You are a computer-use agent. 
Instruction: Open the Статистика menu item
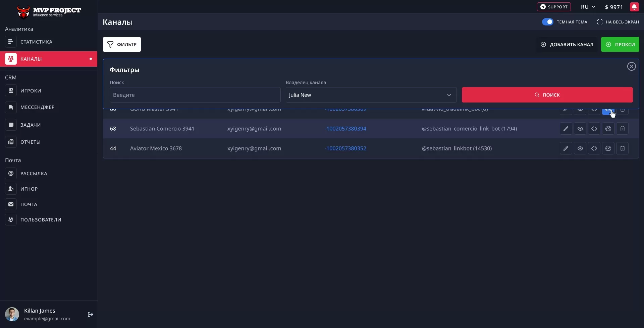click(x=36, y=42)
